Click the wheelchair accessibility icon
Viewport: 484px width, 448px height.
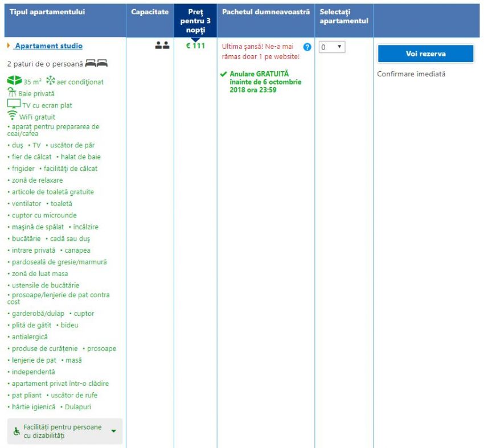pyautogui.click(x=17, y=431)
